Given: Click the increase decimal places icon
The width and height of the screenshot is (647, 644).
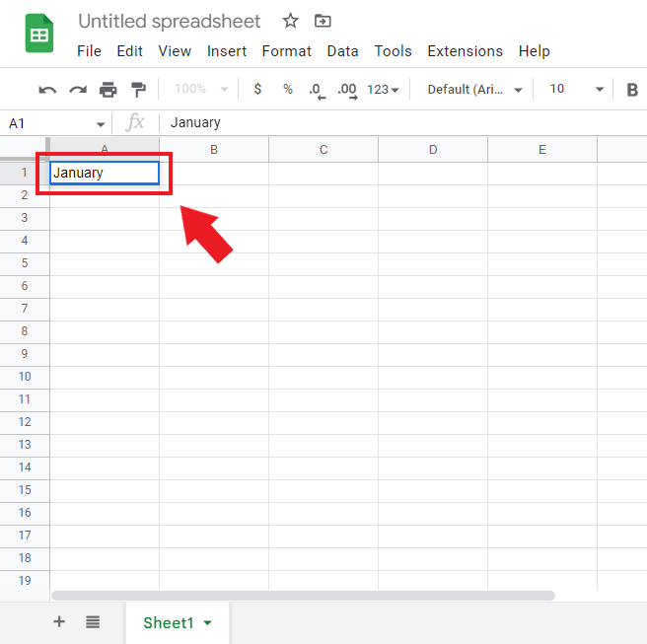Looking at the screenshot, I should (346, 90).
